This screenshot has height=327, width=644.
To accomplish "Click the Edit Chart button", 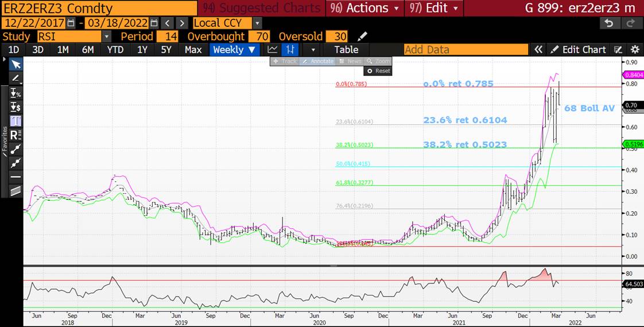I will [579, 50].
